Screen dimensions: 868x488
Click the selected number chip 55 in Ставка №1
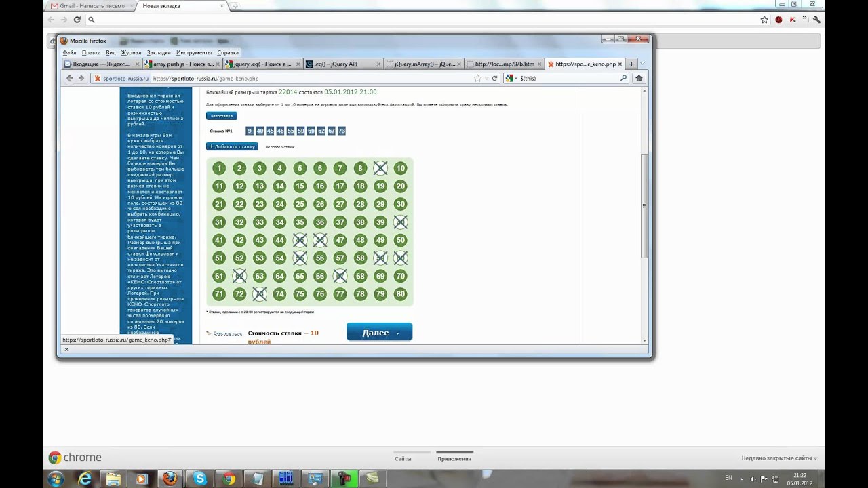pyautogui.click(x=290, y=131)
